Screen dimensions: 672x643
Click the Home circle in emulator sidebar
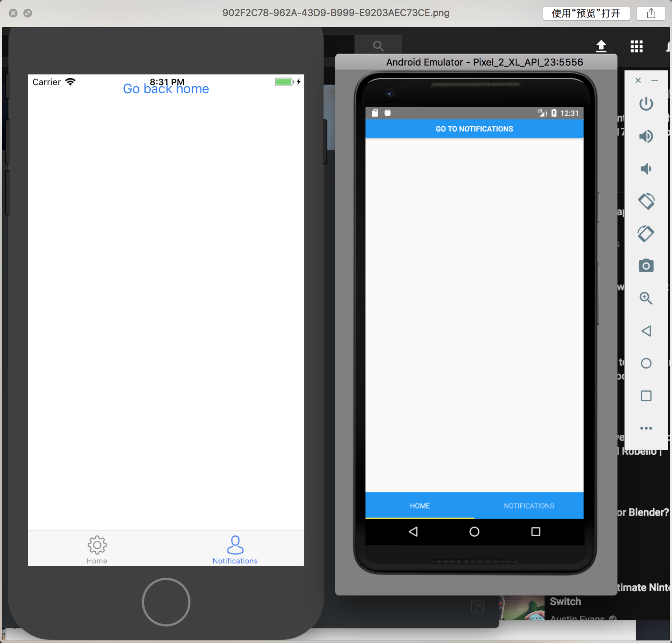(646, 363)
